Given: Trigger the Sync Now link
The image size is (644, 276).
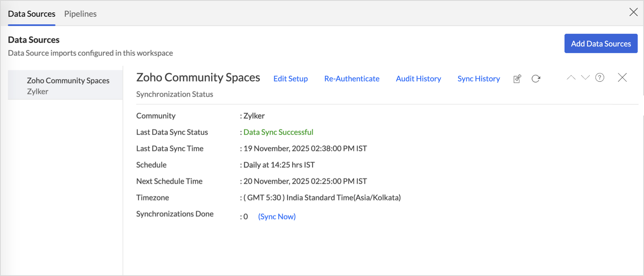Looking at the screenshot, I should [277, 217].
